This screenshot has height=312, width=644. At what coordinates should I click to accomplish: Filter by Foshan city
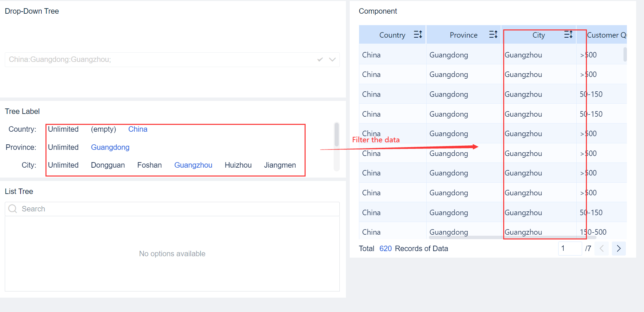[x=149, y=165]
